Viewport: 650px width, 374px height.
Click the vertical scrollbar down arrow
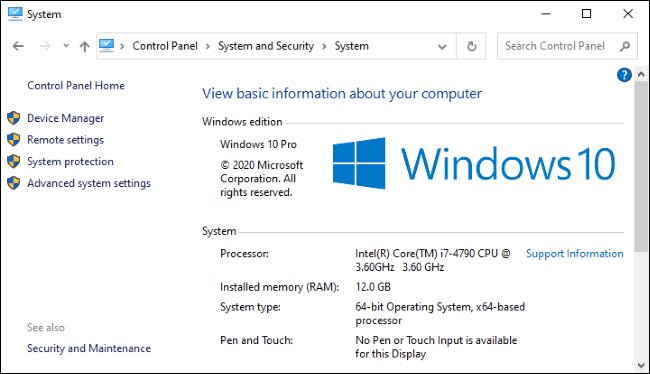(641, 365)
